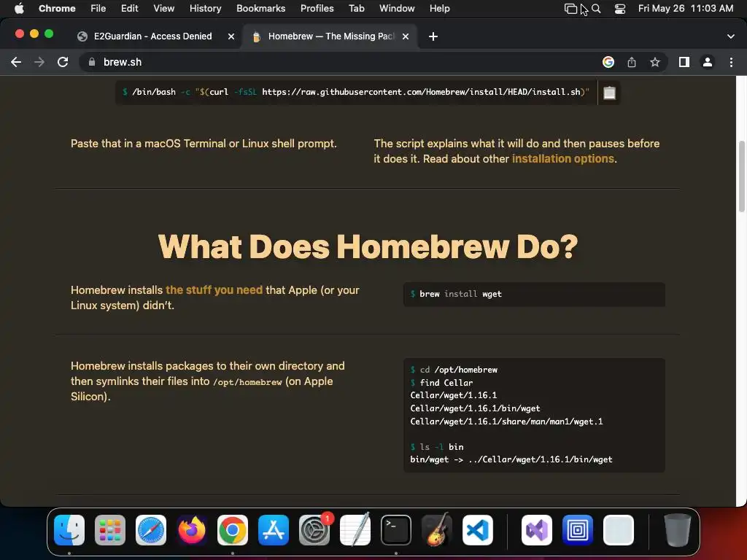This screenshot has height=560, width=747.
Task: Share this page via share icon
Action: pos(632,62)
